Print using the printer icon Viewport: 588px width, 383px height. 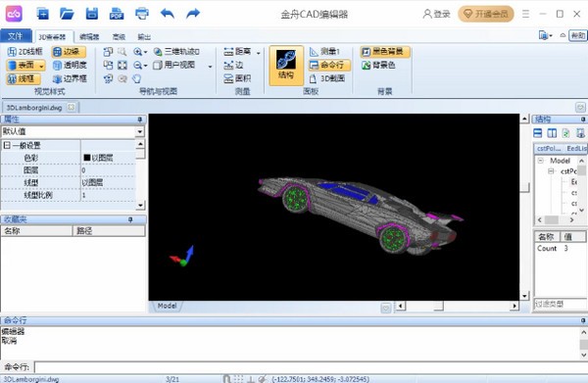(142, 14)
